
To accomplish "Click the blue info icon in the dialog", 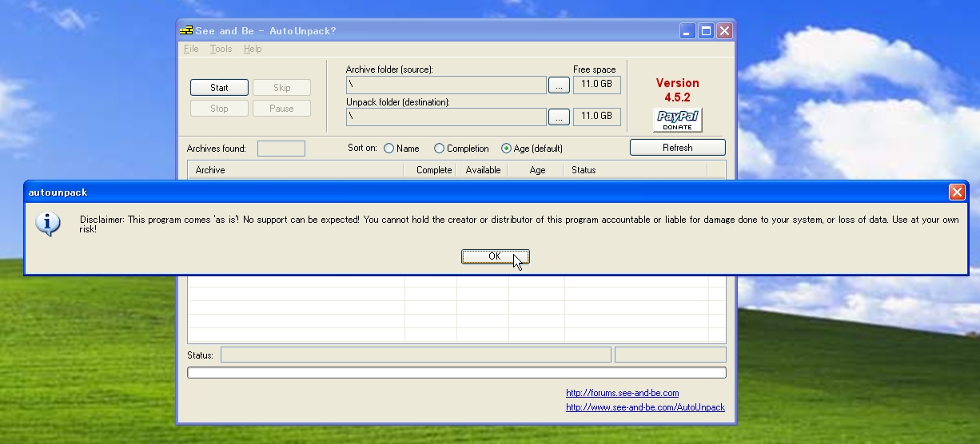I will click(48, 224).
